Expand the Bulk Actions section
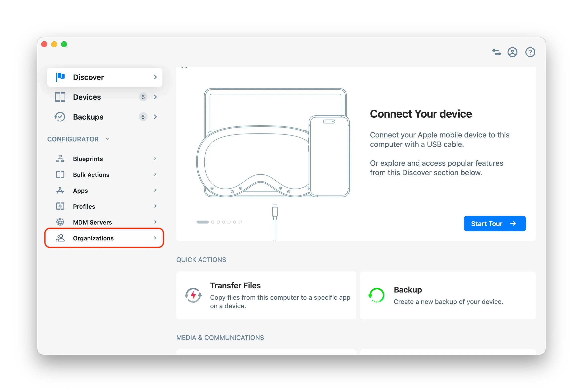This screenshot has height=392, width=583. click(x=155, y=174)
